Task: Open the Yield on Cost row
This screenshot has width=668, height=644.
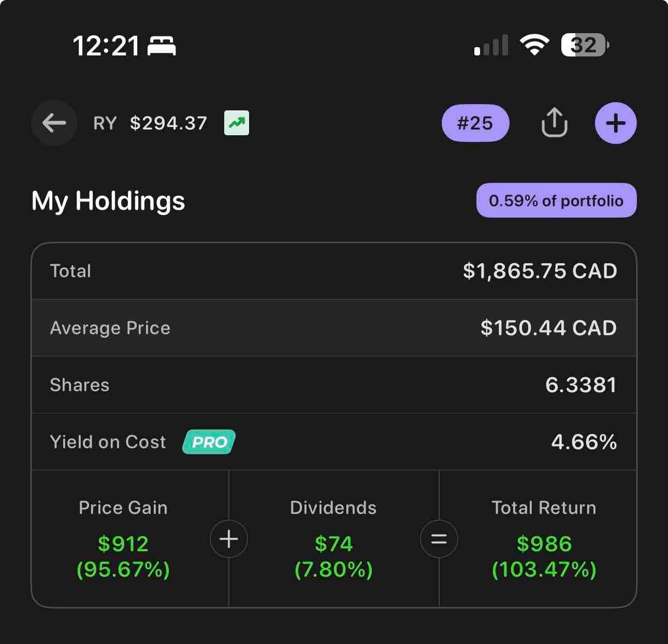Action: pyautogui.click(x=334, y=442)
